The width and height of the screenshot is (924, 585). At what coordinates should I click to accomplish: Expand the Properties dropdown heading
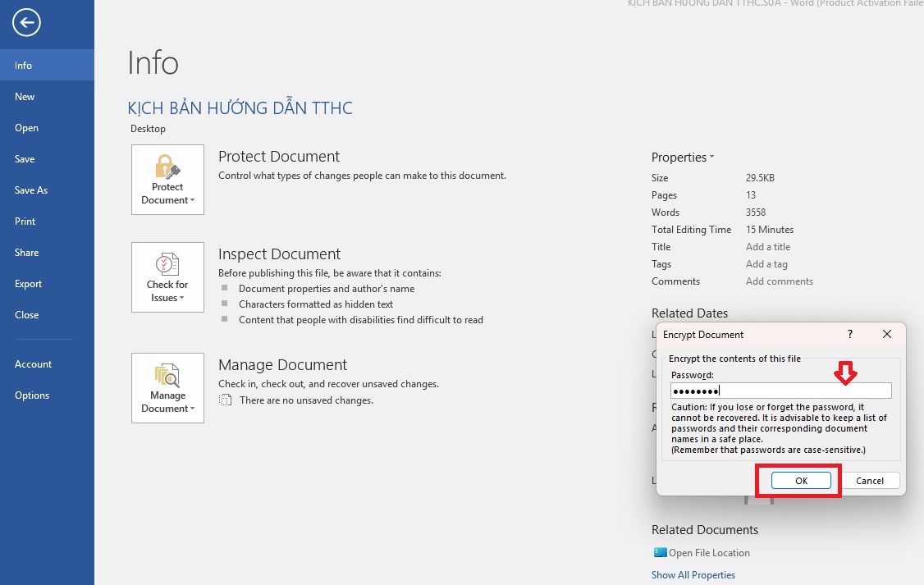click(683, 158)
